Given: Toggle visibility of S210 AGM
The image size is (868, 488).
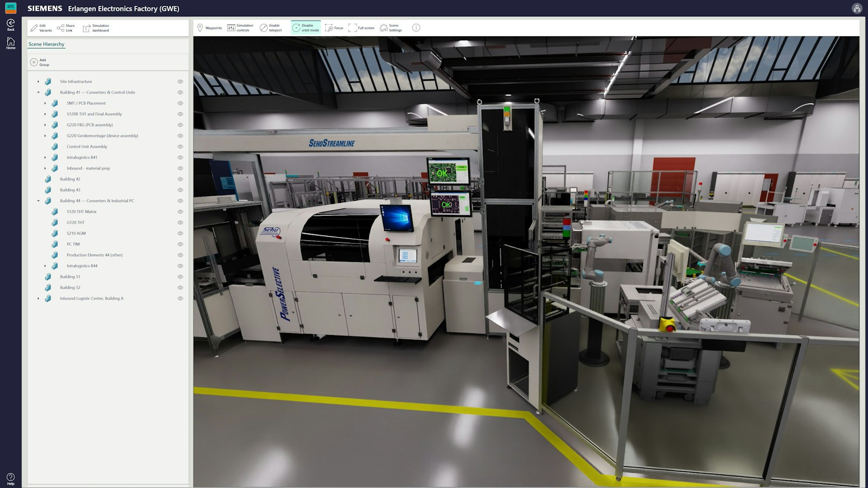Looking at the screenshot, I should pyautogui.click(x=180, y=233).
